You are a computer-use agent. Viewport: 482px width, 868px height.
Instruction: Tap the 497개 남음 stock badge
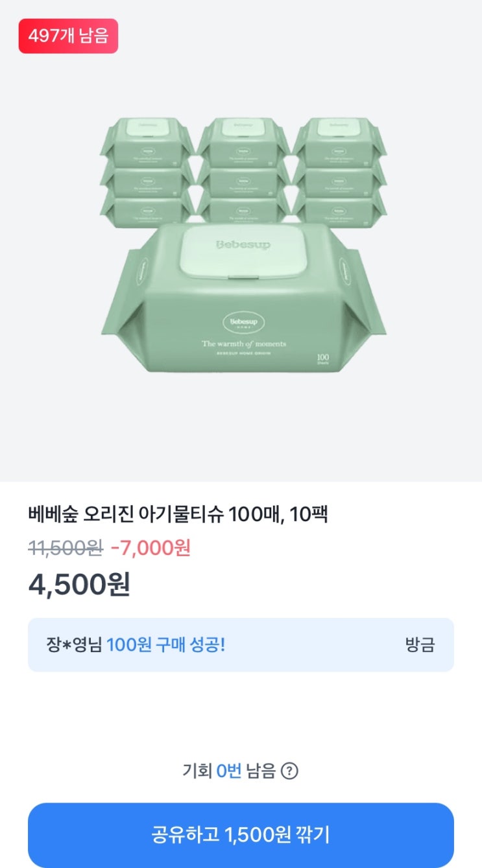pos(68,36)
